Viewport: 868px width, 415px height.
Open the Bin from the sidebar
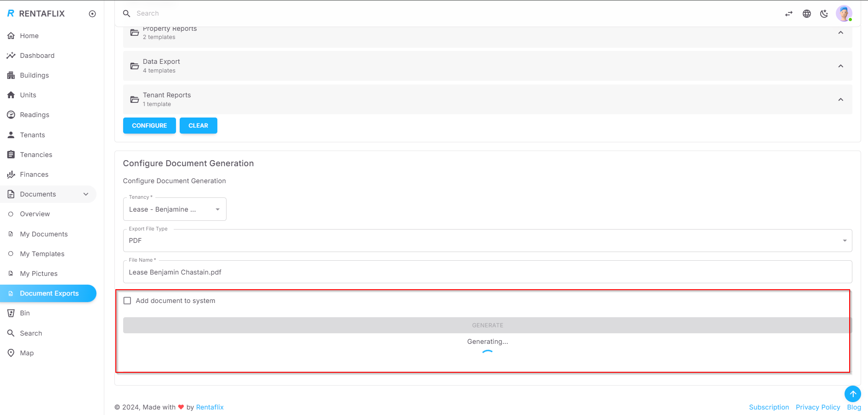click(11, 313)
